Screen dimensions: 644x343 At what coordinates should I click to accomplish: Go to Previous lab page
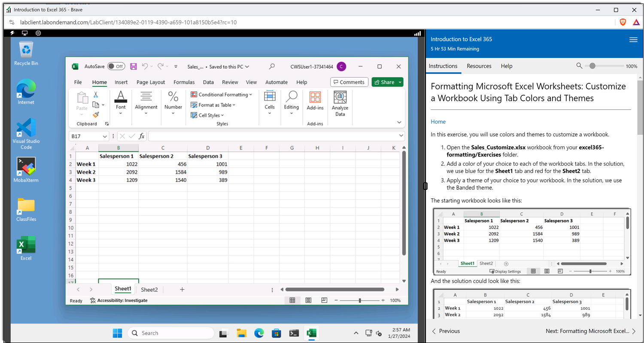446,331
